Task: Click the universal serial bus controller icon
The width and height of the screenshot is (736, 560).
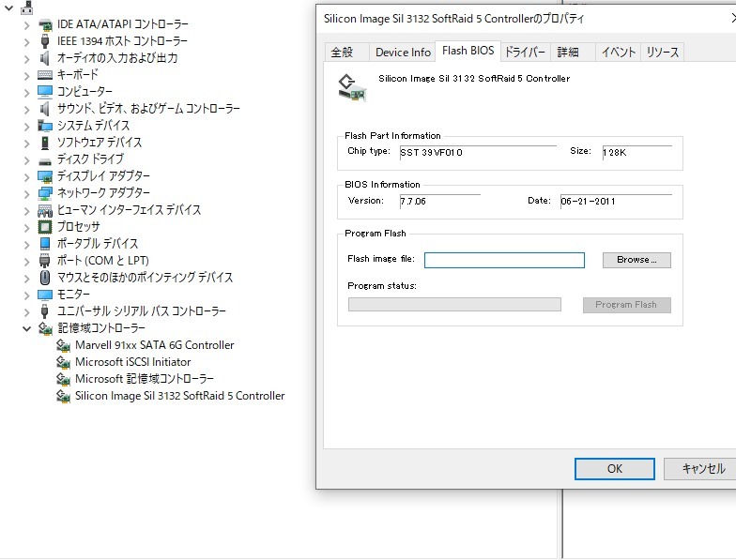Action: coord(45,311)
